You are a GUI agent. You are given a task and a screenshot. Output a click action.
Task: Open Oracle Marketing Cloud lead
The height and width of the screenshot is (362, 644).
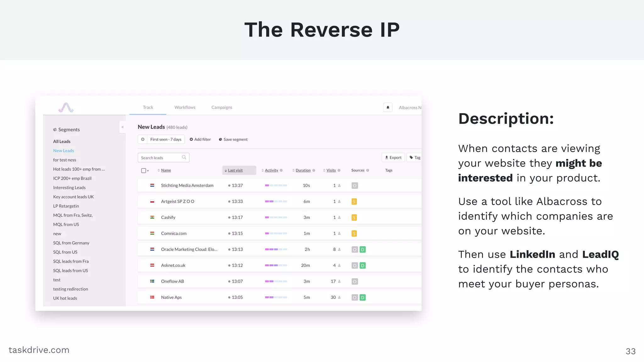click(189, 249)
